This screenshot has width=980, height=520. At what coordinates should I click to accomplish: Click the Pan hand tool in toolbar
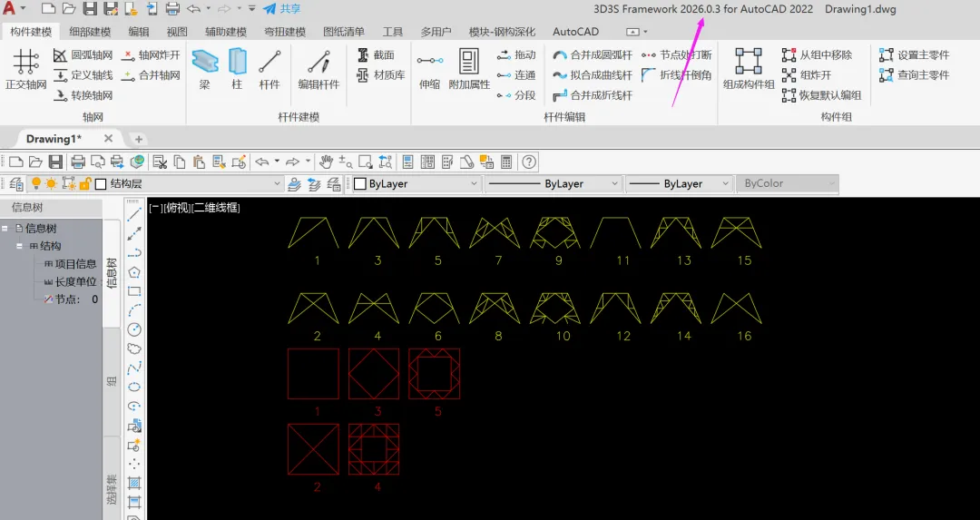pos(326,162)
